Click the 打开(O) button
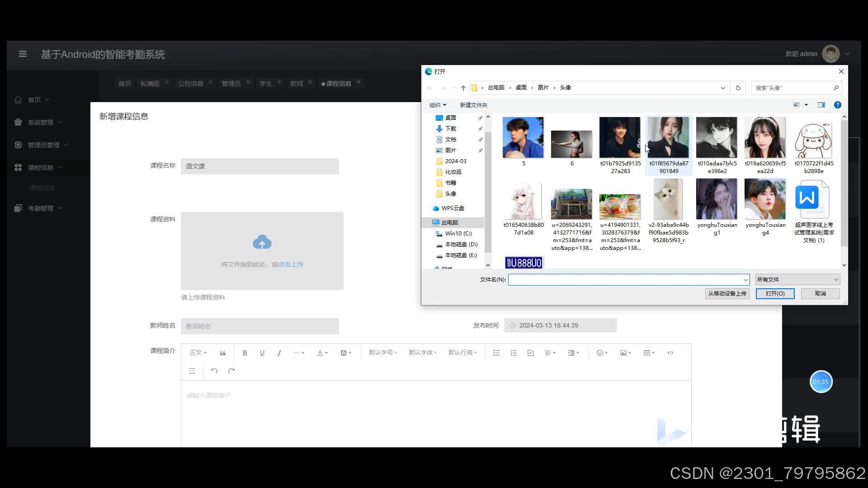The width and height of the screenshot is (868, 488). click(x=775, y=294)
